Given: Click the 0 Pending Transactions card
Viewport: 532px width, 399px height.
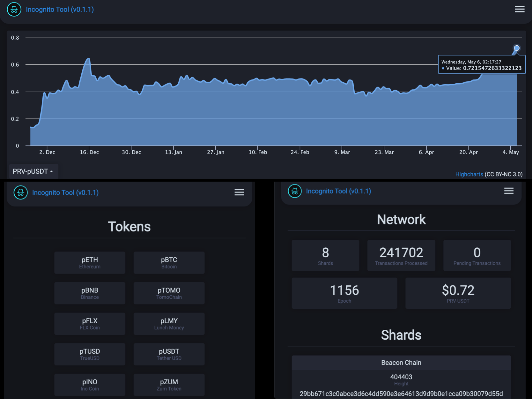Looking at the screenshot, I should (x=477, y=256).
